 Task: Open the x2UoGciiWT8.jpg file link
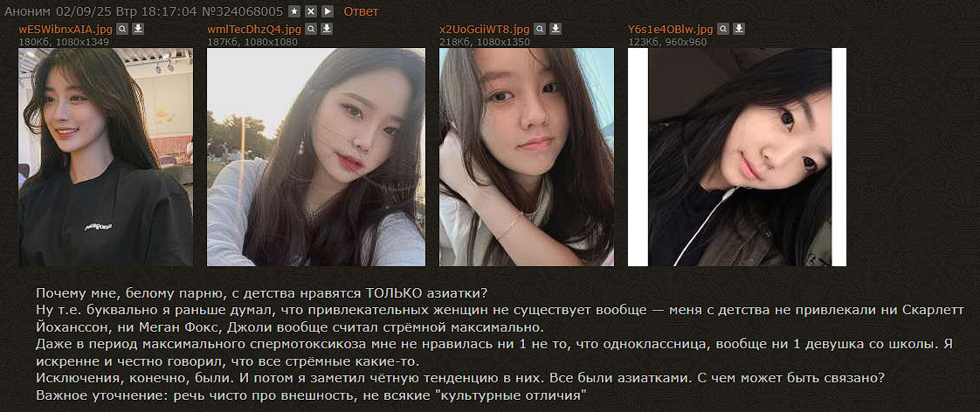tap(485, 30)
